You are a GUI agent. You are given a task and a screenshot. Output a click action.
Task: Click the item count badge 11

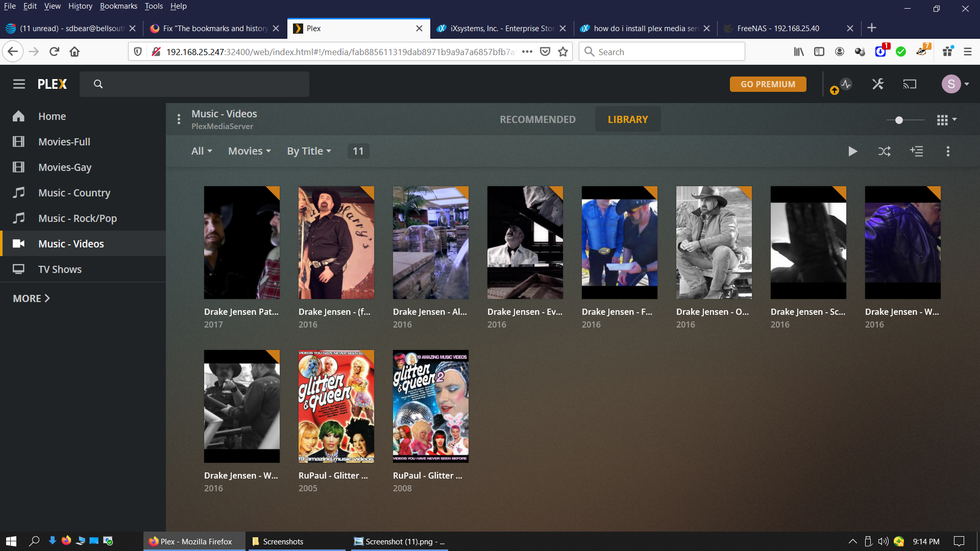(x=358, y=151)
